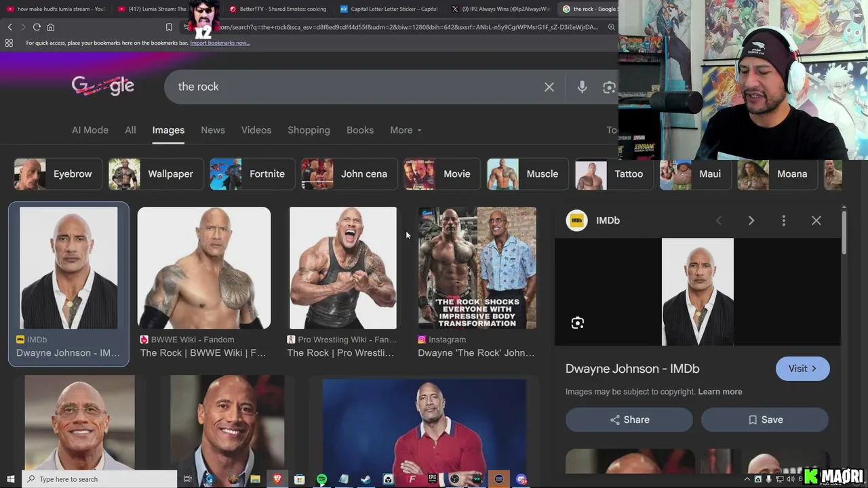Switch to IP2 Always Wins X tab
This screenshot has width=868, height=488.
pyautogui.click(x=500, y=9)
